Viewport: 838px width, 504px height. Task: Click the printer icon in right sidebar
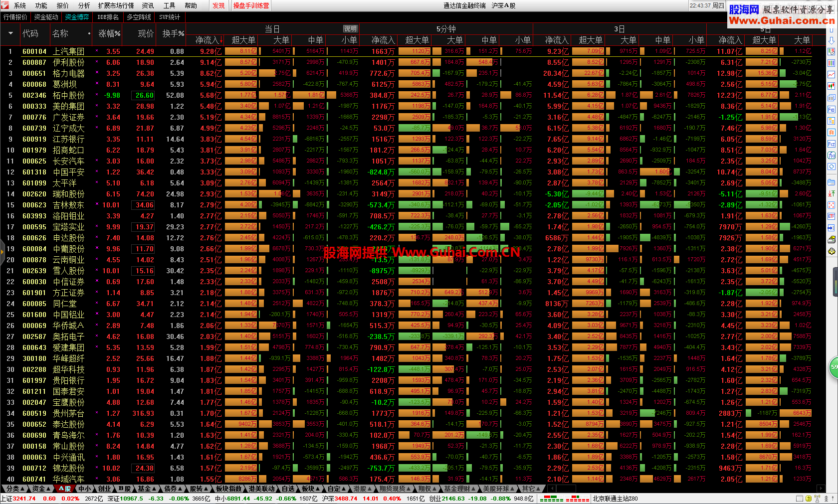pos(832,239)
